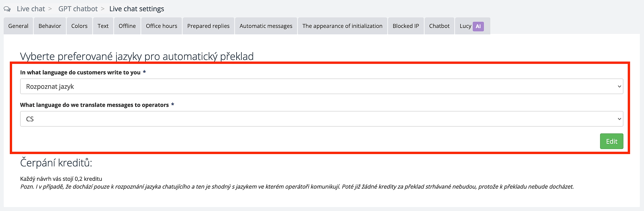
Task: Select the Colors tab
Action: [79, 26]
